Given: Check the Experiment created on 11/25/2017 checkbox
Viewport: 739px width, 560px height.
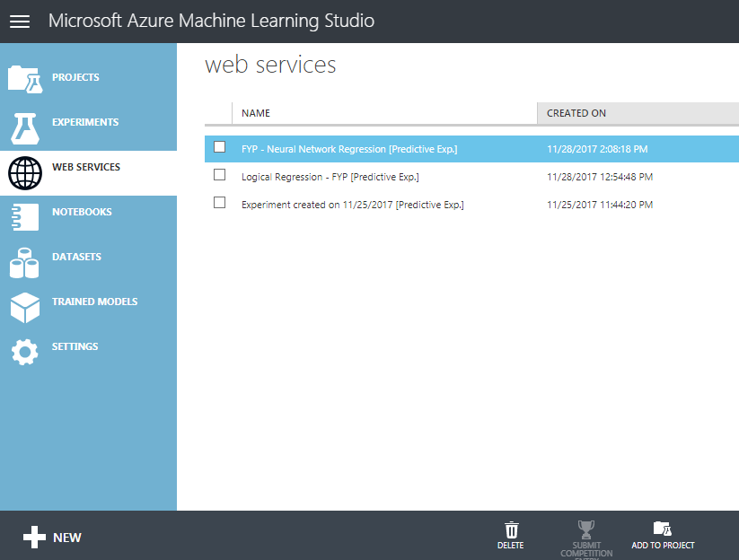Looking at the screenshot, I should (x=220, y=203).
